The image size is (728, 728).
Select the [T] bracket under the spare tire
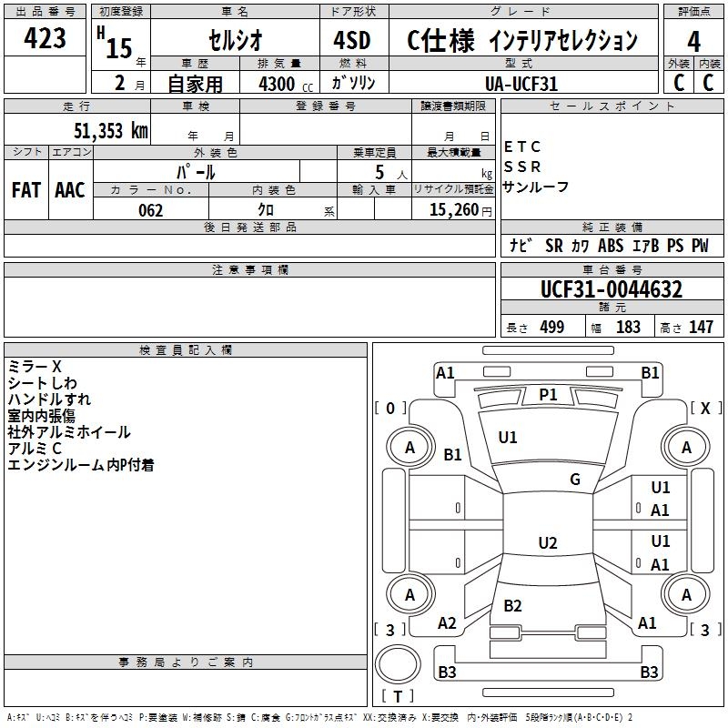point(398,697)
